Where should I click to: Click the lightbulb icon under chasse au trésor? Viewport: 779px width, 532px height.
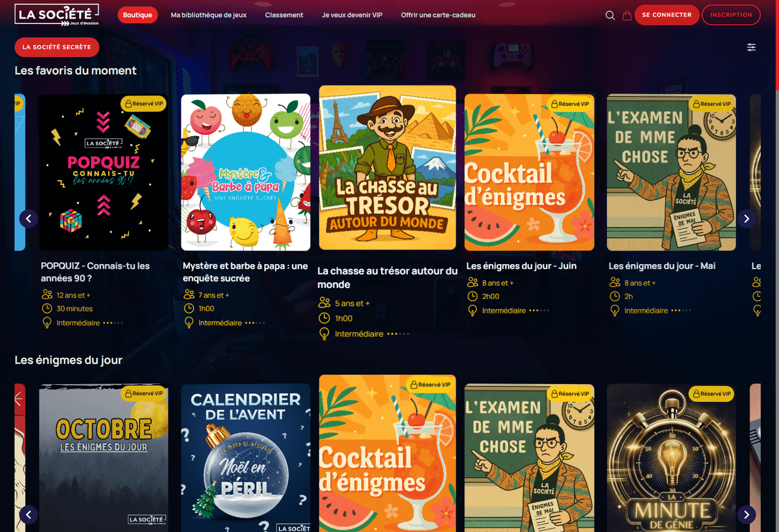[325, 334]
